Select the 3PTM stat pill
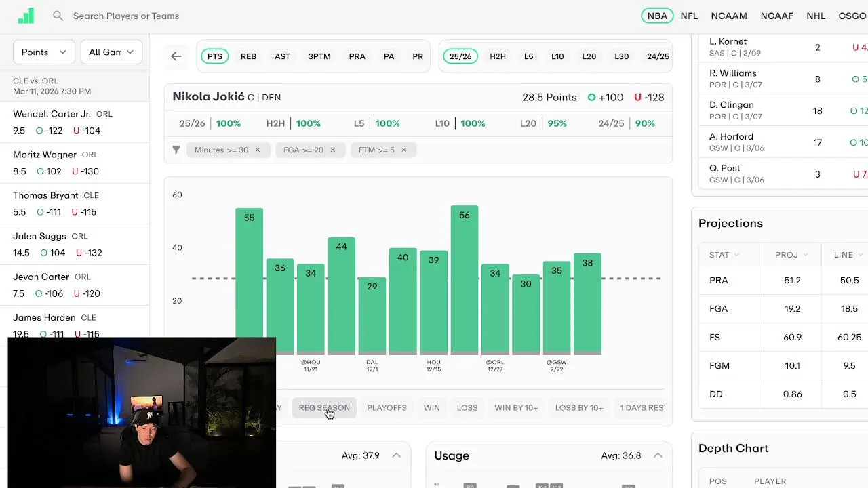This screenshot has width=868, height=488. (x=319, y=56)
